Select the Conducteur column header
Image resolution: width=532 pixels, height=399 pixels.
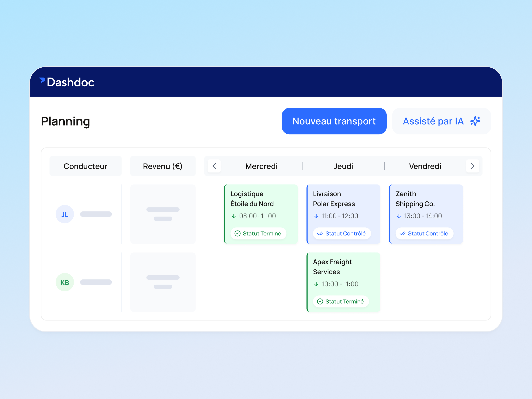tap(85, 166)
